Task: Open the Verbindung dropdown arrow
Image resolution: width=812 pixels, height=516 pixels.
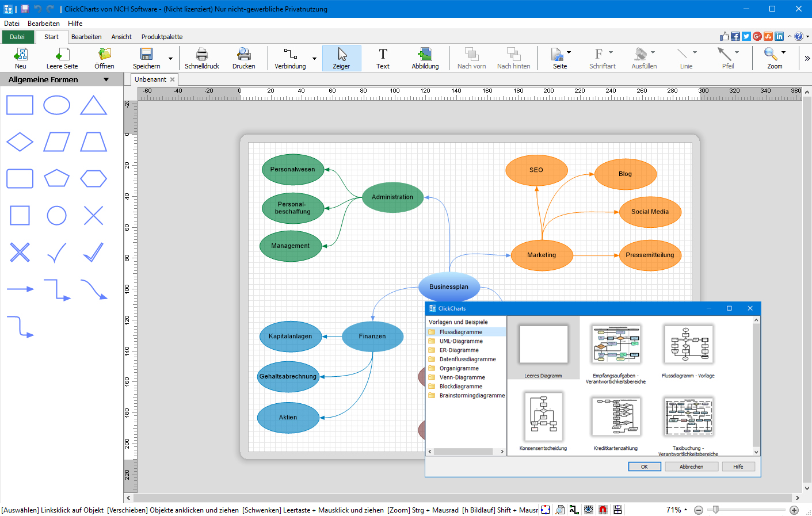Action: click(314, 59)
